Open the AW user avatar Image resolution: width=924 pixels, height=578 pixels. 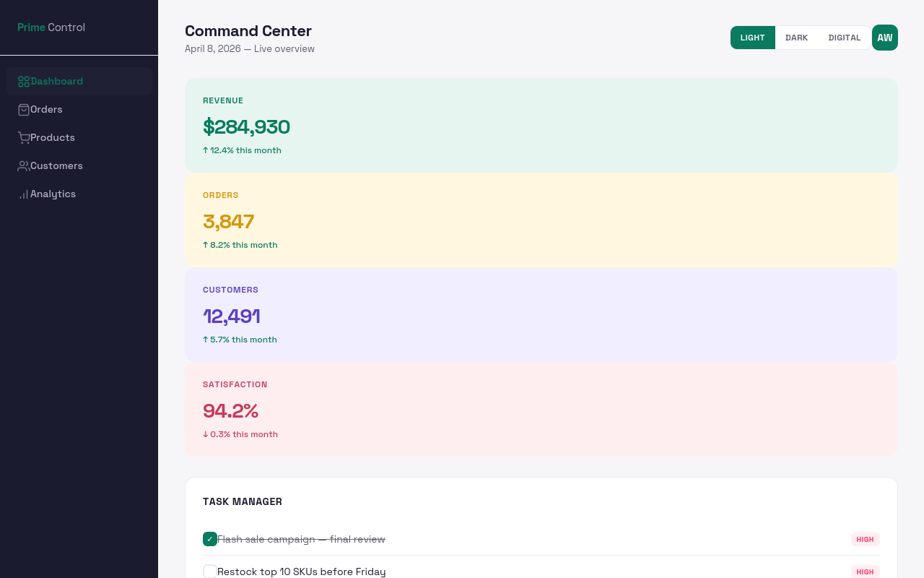point(884,38)
